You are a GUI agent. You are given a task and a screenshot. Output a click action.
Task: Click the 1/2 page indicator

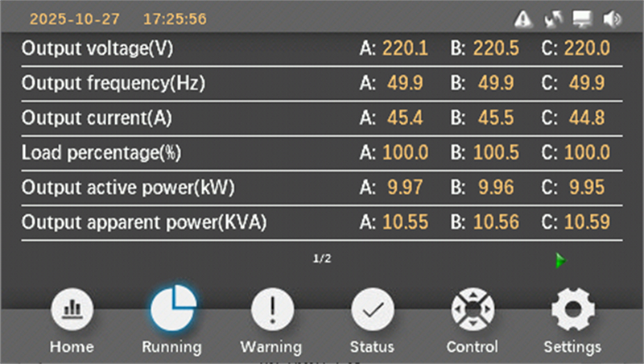tap(322, 259)
